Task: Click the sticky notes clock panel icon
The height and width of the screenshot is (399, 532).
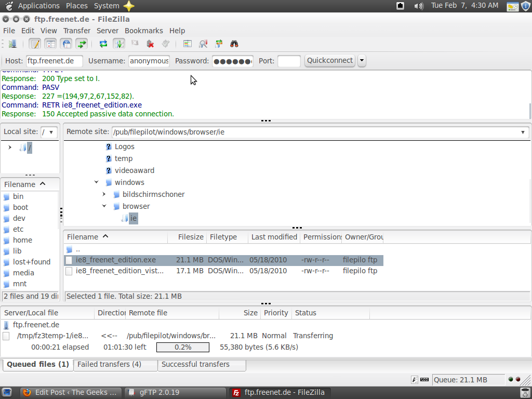Action: [x=512, y=6]
